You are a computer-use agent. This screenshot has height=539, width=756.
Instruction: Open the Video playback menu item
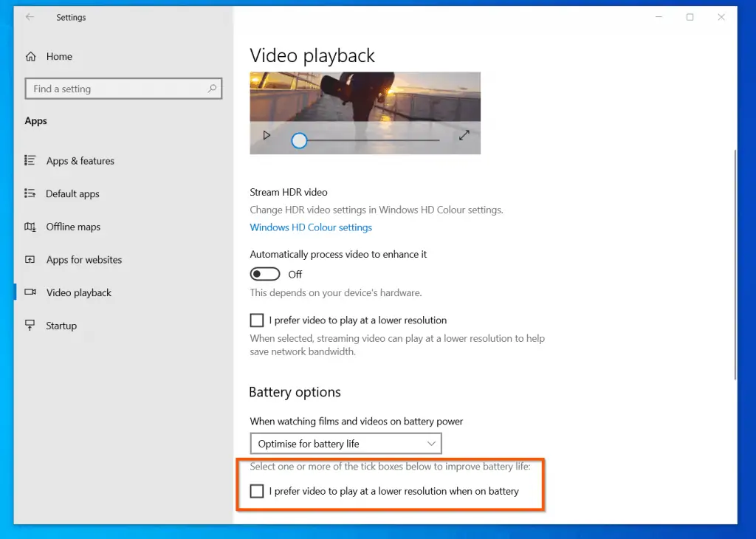click(78, 292)
